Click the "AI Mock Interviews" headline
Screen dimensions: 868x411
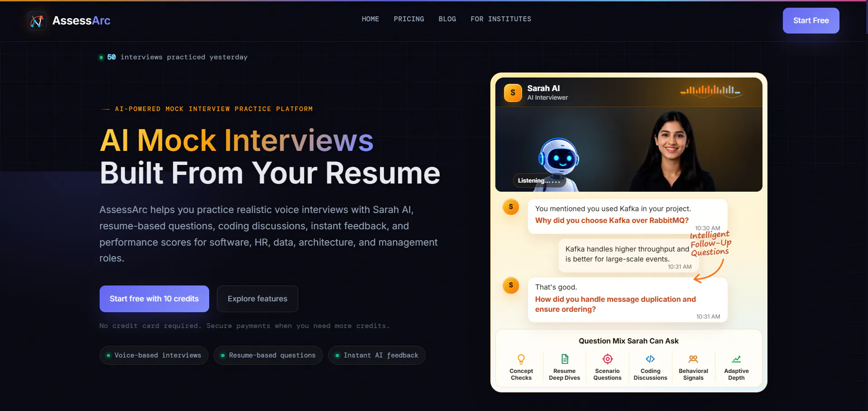pos(236,140)
